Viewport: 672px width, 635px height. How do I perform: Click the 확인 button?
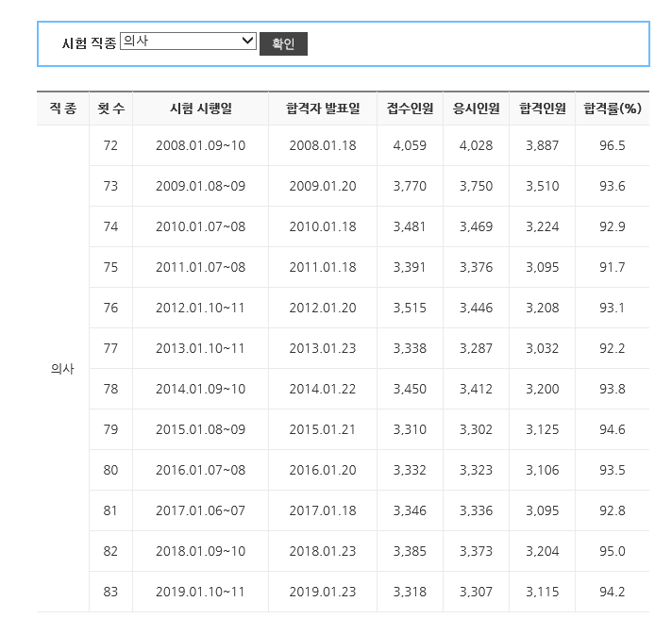click(x=283, y=43)
